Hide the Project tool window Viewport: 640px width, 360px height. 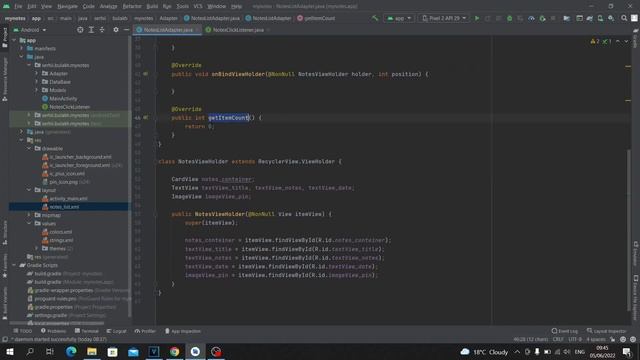pos(126,30)
